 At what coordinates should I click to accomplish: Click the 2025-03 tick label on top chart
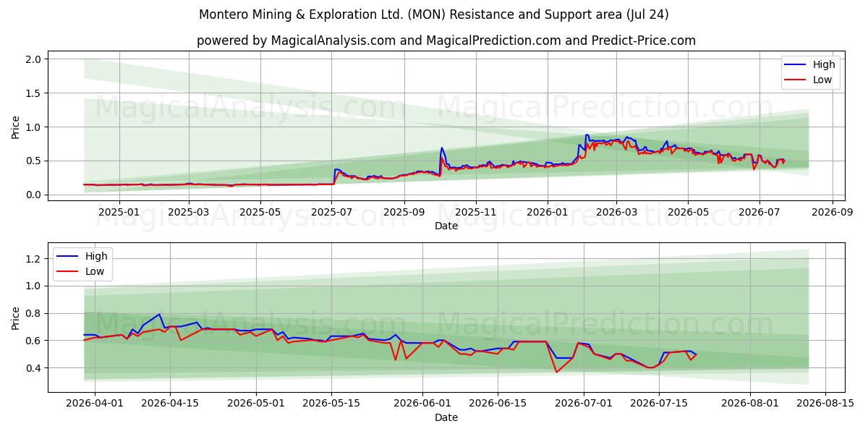coord(189,212)
